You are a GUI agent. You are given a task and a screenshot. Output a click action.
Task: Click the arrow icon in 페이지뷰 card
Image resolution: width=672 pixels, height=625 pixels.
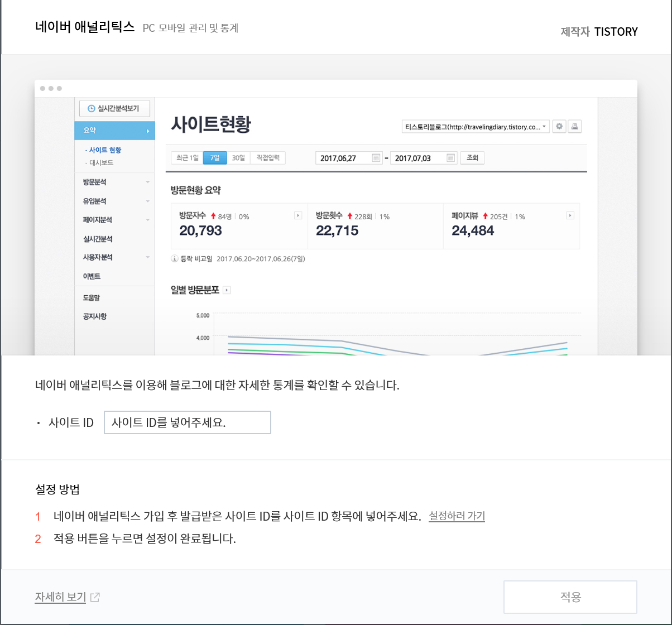point(570,215)
